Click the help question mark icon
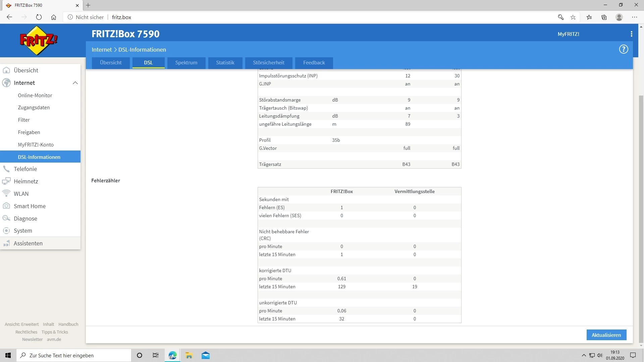644x362 pixels. [x=623, y=49]
